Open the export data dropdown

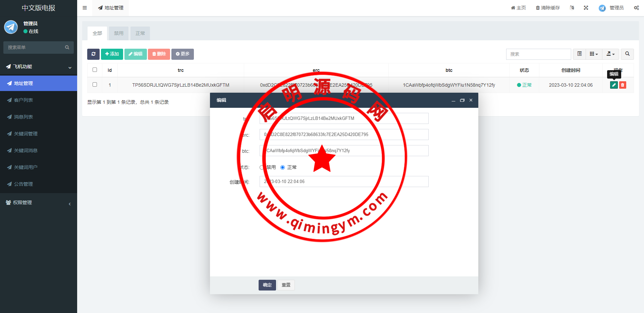click(x=610, y=54)
